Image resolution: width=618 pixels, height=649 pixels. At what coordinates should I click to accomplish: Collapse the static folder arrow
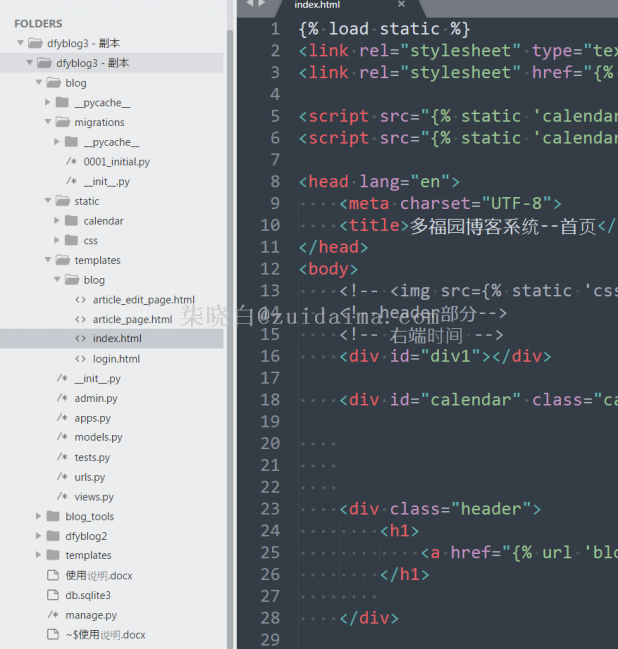pos(48,201)
